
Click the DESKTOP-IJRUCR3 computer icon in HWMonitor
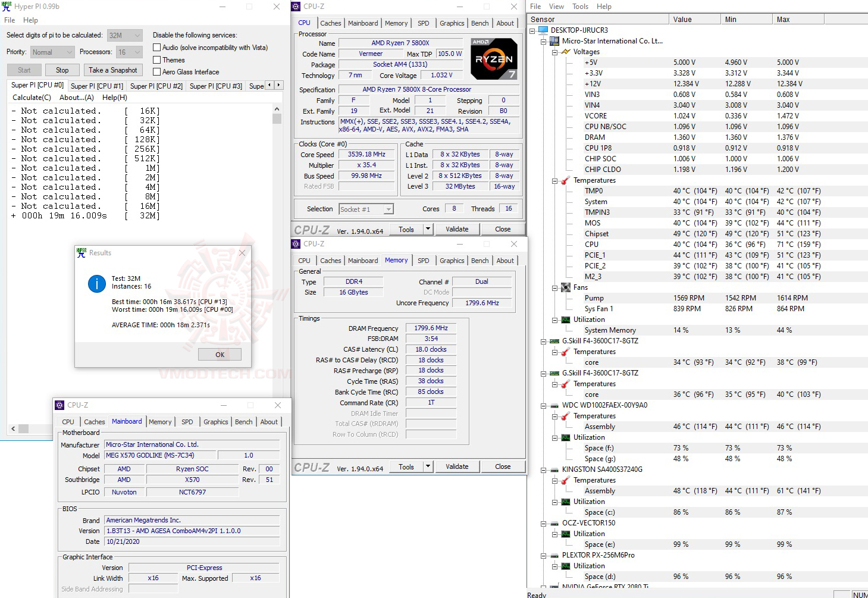pos(544,30)
